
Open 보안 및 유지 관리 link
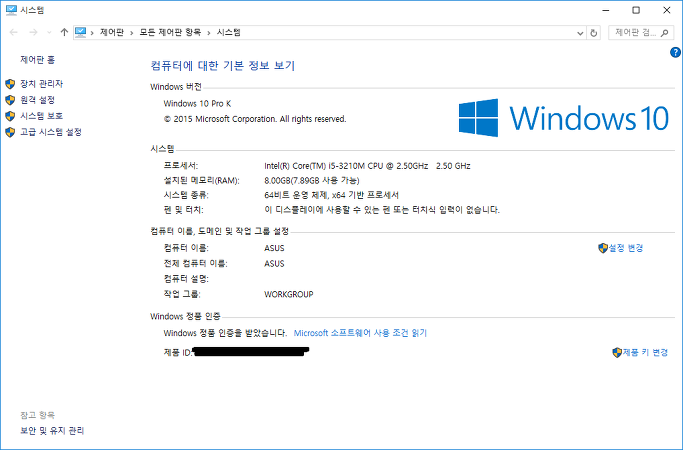[52, 431]
